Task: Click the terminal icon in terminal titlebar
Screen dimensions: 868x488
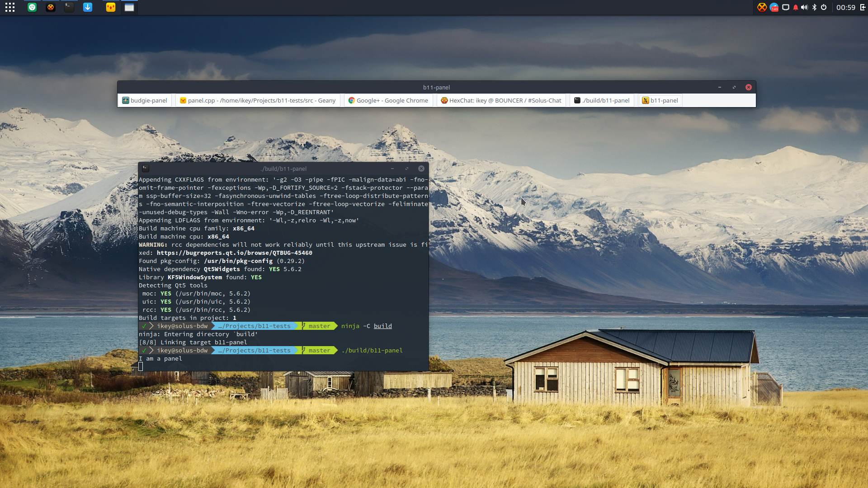Action: [146, 169]
